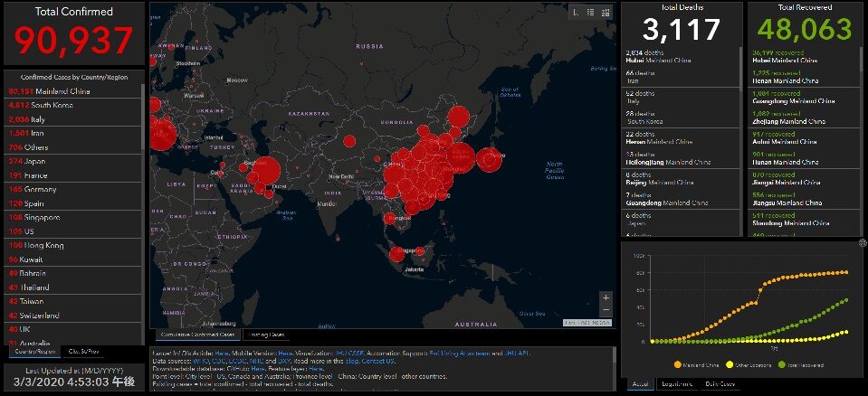Screen dimensions: 868x396
Task: Show the Logarithmic chart tab
Action: pos(676,384)
